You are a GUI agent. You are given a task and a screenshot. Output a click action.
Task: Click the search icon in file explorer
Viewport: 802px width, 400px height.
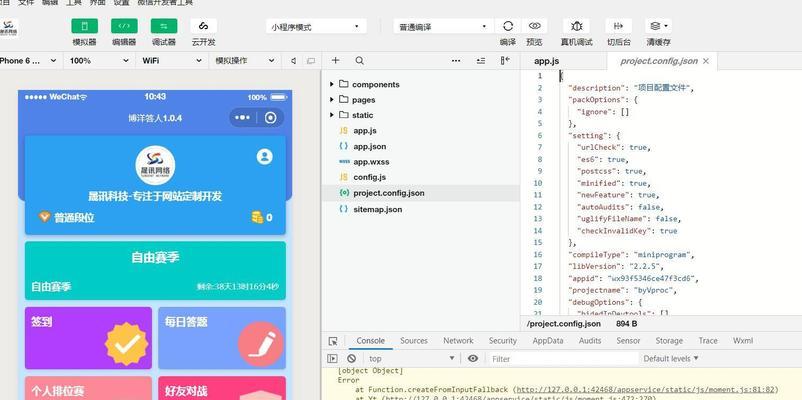click(360, 61)
